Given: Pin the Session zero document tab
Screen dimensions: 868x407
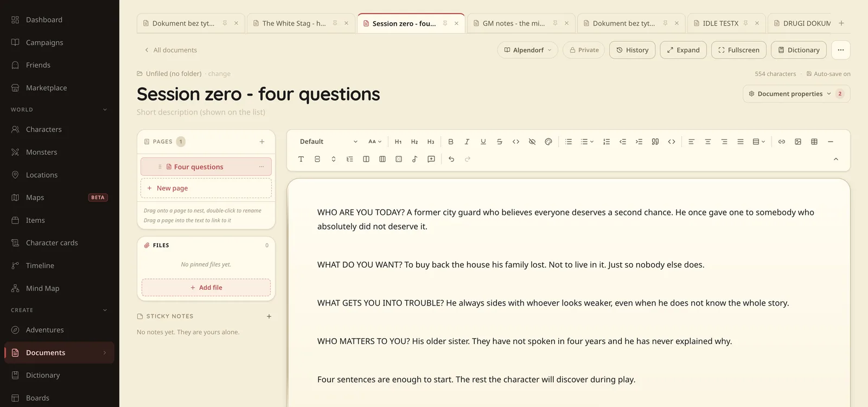Looking at the screenshot, I should 445,23.
